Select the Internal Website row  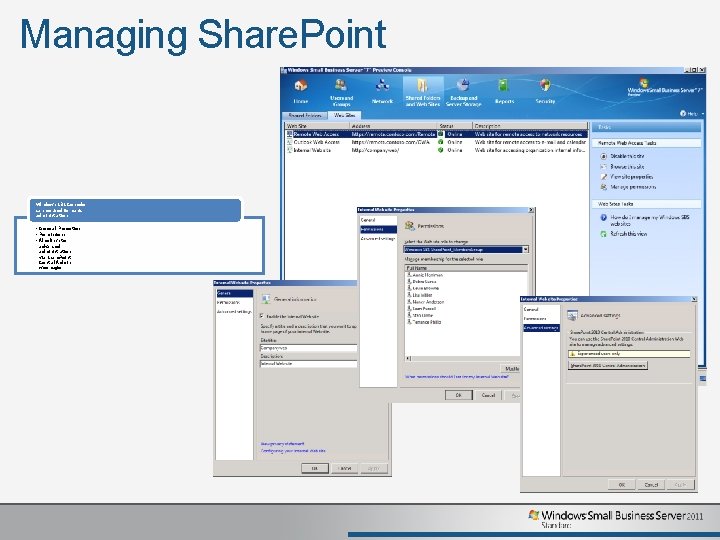[x=436, y=150]
